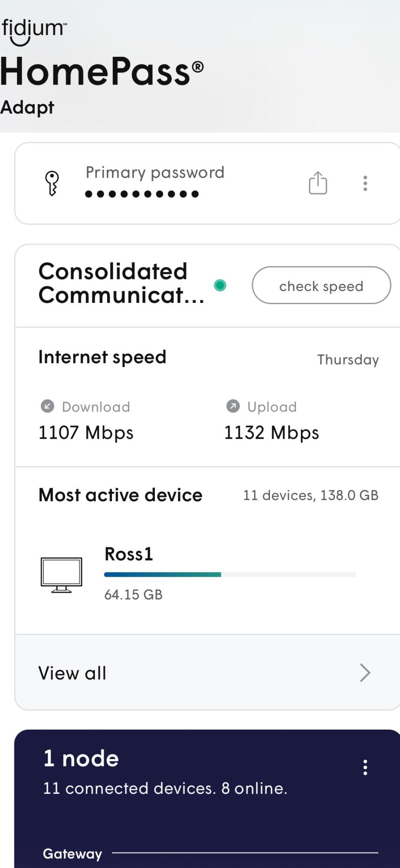The width and height of the screenshot is (400, 868).
Task: Open node card three-dot menu
Action: pyautogui.click(x=365, y=767)
